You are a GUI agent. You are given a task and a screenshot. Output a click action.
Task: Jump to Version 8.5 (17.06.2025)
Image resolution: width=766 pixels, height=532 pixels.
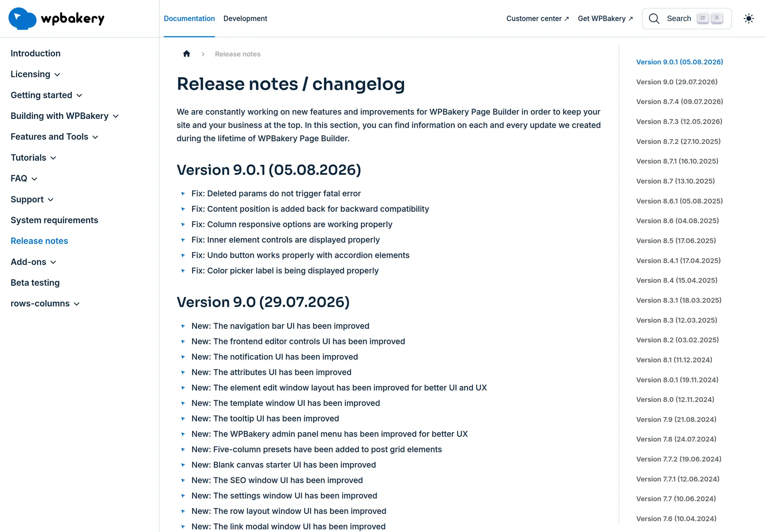coord(676,241)
